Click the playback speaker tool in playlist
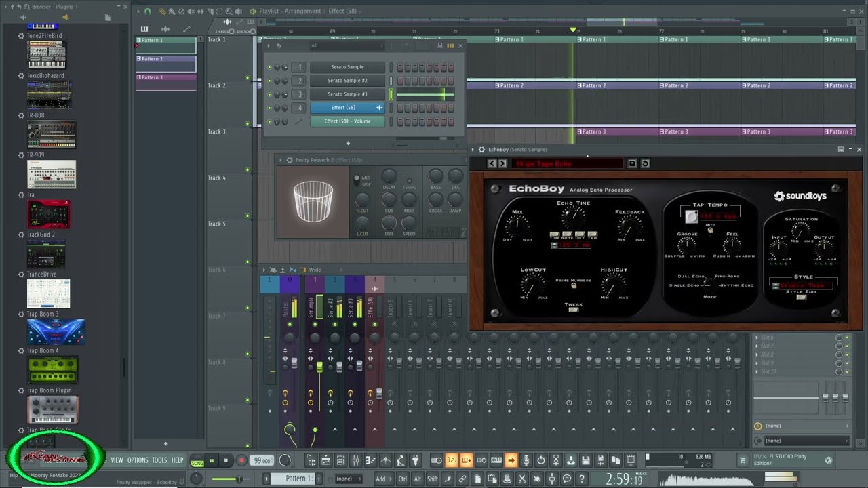The image size is (868, 488). pos(238,11)
